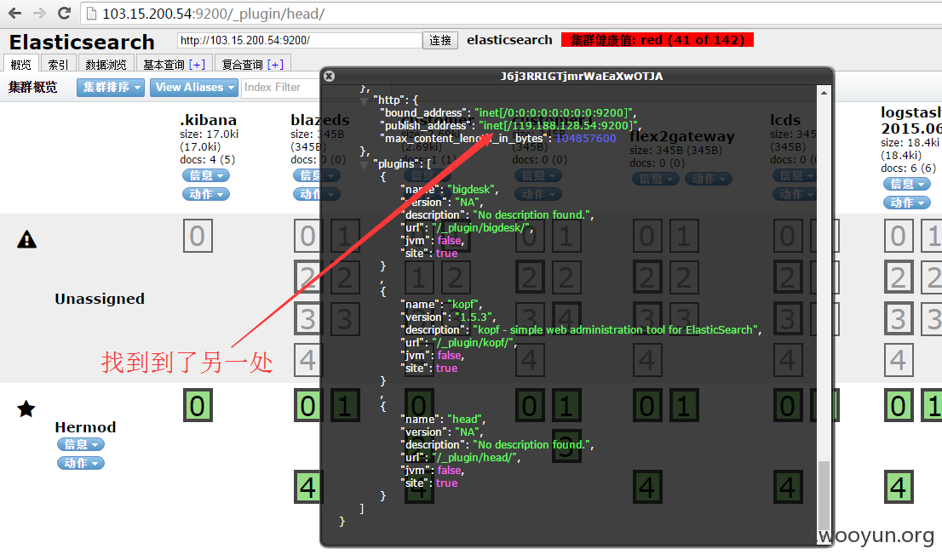
Task: Click the kopf version "1.5.3" value
Action: 474,317
